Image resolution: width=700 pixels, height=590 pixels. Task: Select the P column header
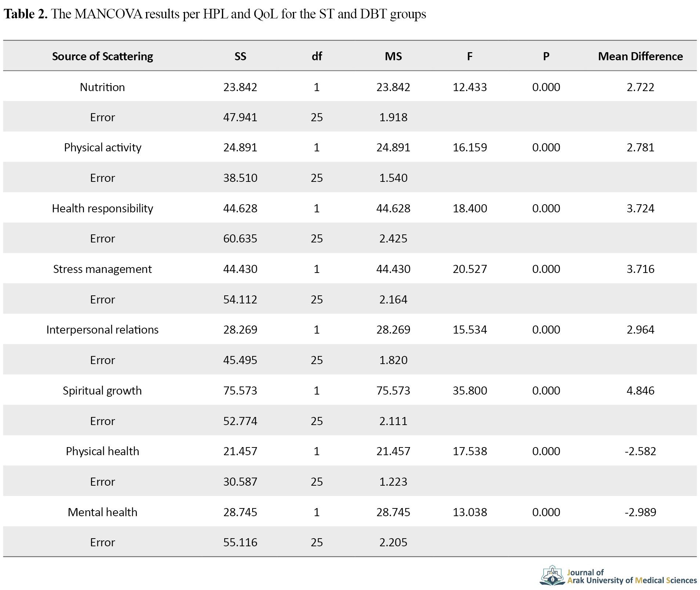[x=546, y=56]
